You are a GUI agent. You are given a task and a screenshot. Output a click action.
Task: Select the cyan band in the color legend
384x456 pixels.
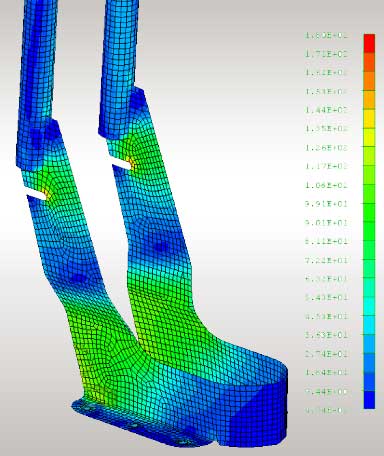(369, 306)
